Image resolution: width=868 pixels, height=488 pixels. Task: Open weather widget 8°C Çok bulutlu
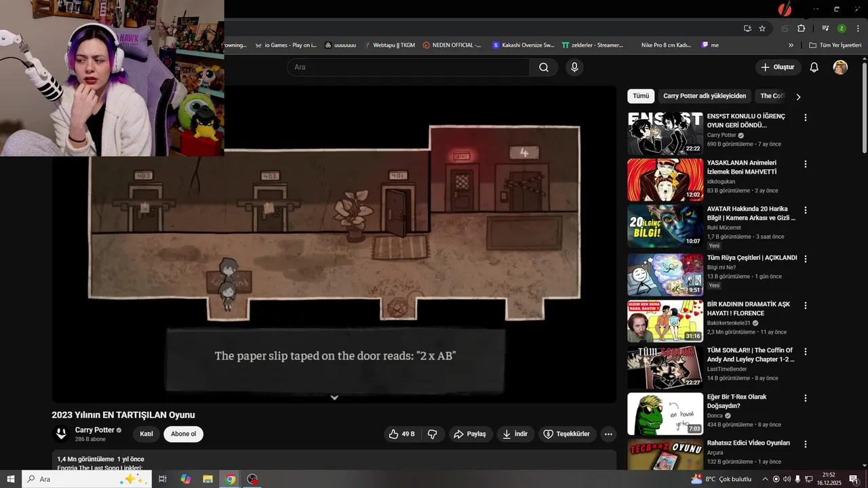pos(721,479)
